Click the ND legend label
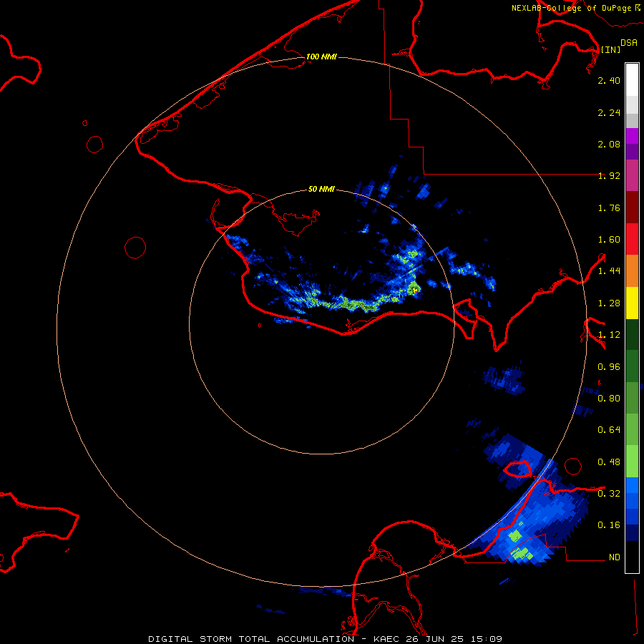The image size is (644, 644). [614, 557]
